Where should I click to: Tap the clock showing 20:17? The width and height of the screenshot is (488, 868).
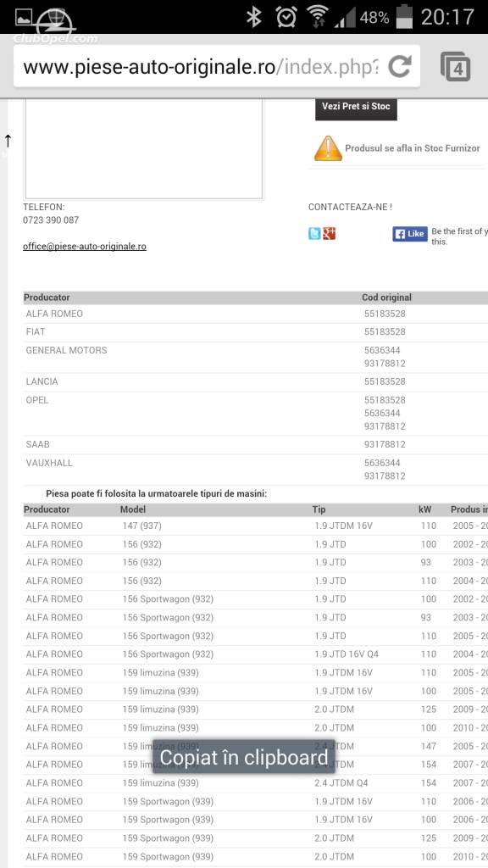(x=447, y=17)
